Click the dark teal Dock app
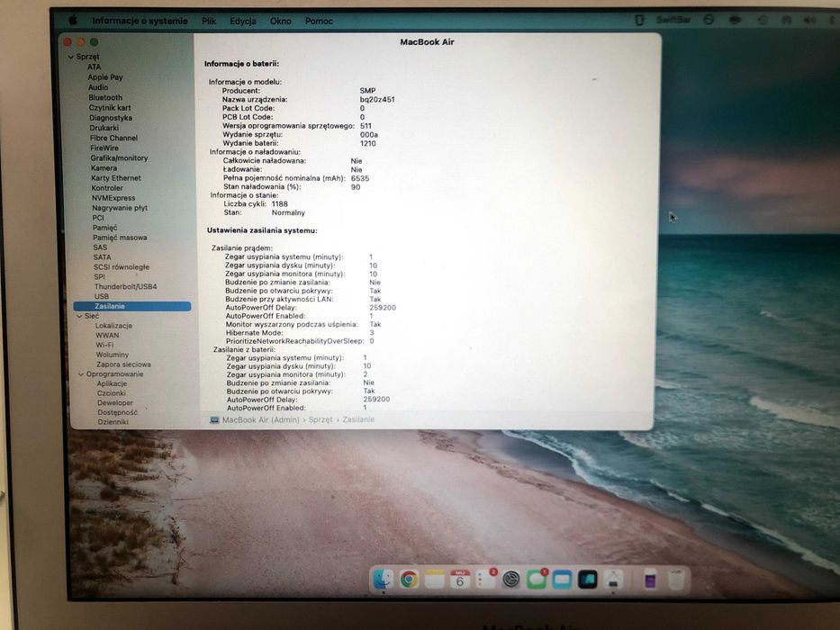This screenshot has height=630, width=840. tap(588, 580)
